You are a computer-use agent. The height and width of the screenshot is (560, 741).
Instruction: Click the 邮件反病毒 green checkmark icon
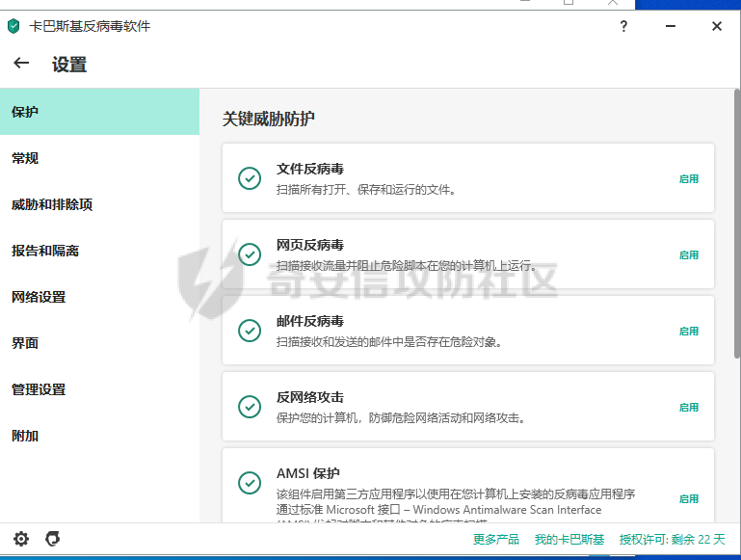[250, 331]
